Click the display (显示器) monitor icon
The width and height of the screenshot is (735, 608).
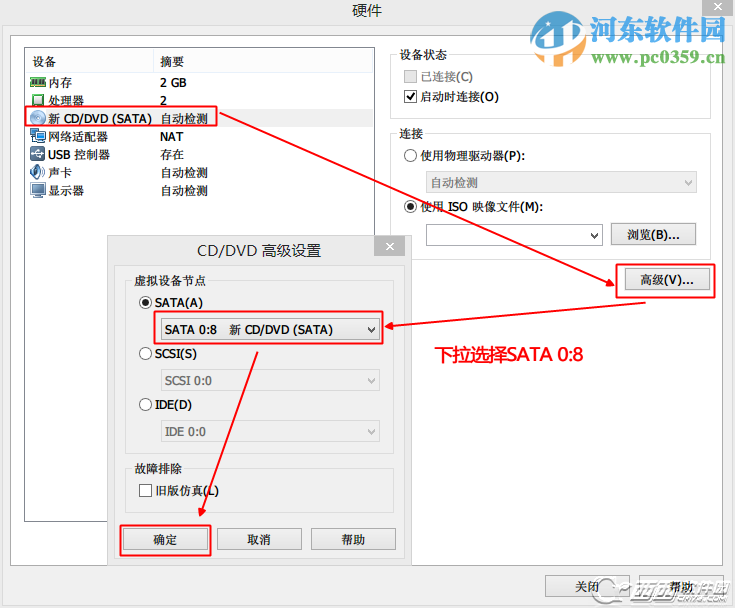pos(38,190)
